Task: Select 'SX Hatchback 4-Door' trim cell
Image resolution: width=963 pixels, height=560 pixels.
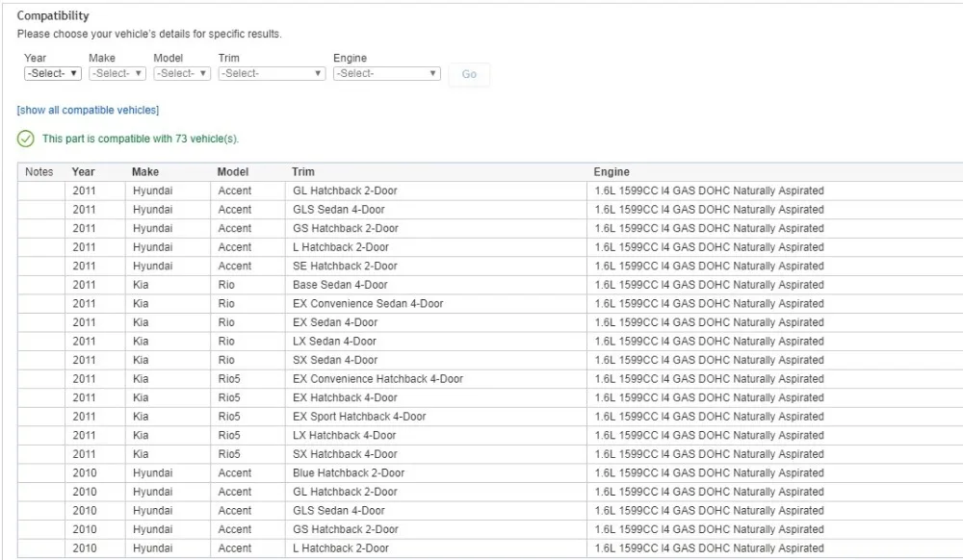Action: [436, 454]
